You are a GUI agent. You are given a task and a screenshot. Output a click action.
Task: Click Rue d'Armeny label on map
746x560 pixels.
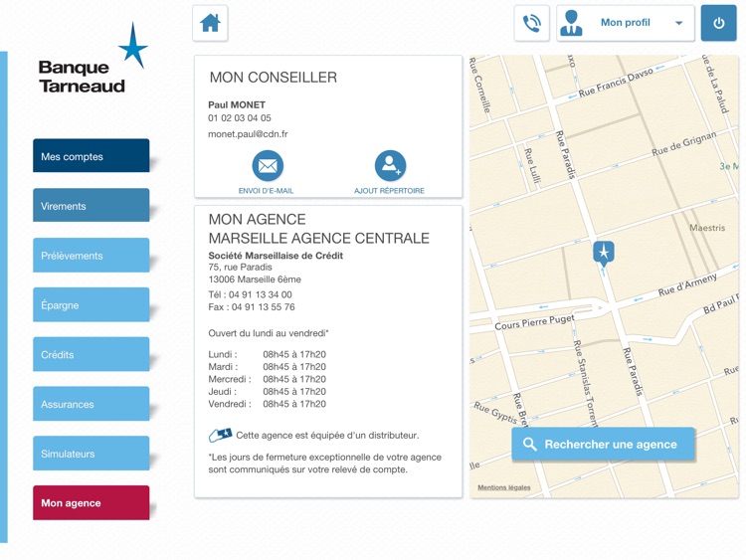point(687,284)
